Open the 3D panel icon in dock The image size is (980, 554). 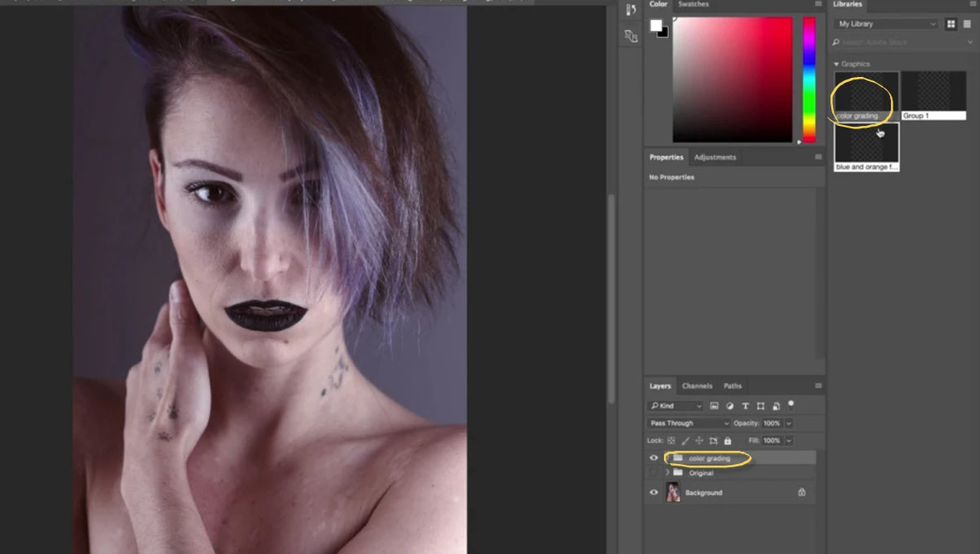tap(631, 36)
